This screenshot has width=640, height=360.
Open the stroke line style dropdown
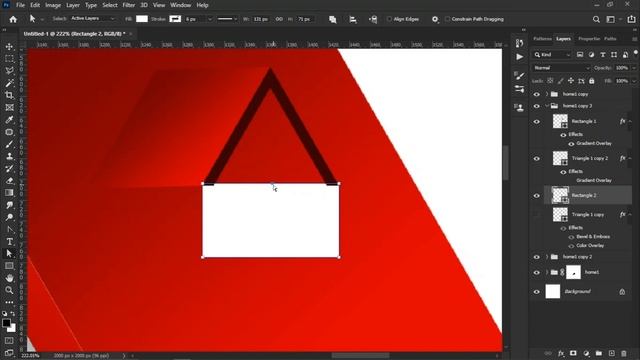[x=227, y=19]
